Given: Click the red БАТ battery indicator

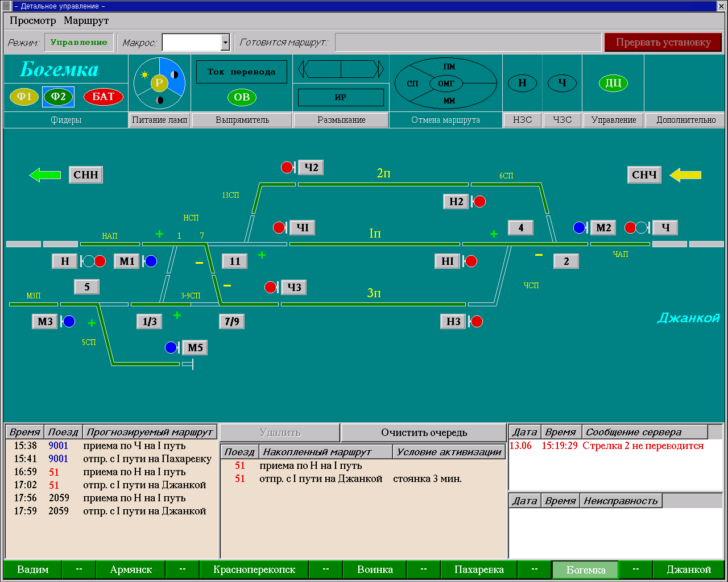Looking at the screenshot, I should [103, 97].
